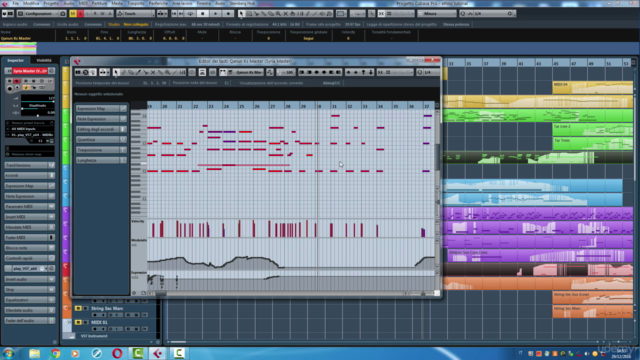640x360 pixels.
Task: Select the Zoom magnifier tool in main toolbar
Action: click(x=278, y=13)
